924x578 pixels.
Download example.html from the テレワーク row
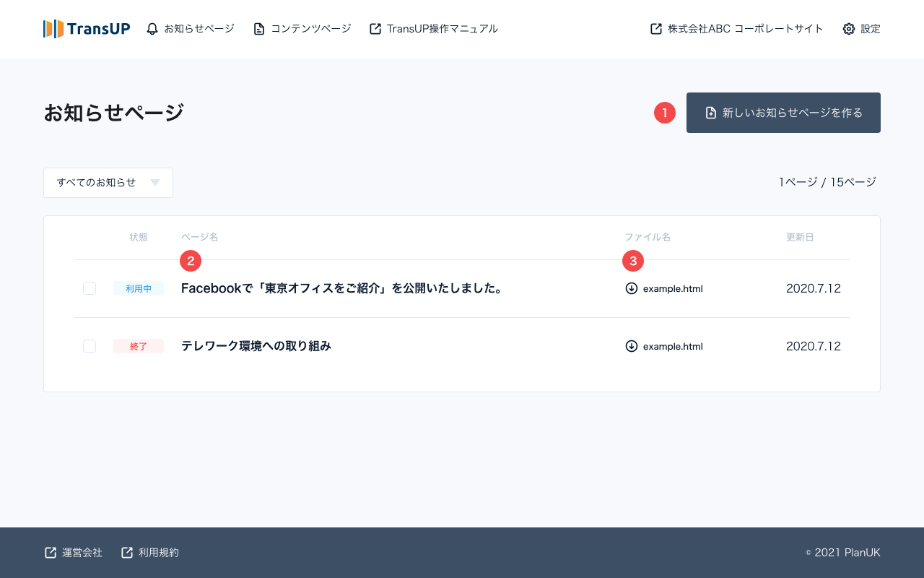(664, 346)
